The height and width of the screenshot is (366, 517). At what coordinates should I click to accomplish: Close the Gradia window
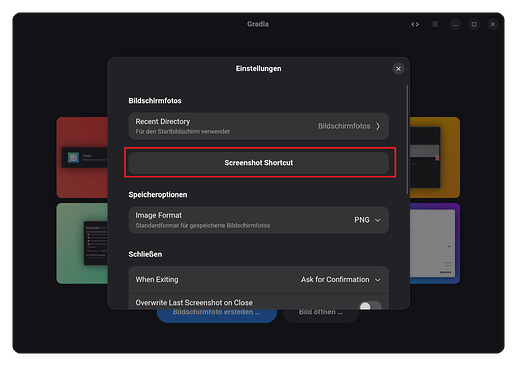click(493, 24)
